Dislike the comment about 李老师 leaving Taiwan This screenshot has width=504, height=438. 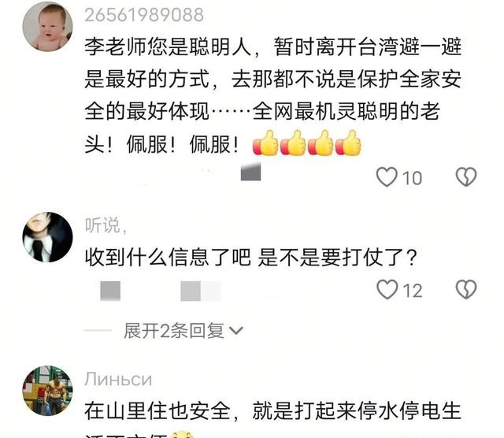466,177
